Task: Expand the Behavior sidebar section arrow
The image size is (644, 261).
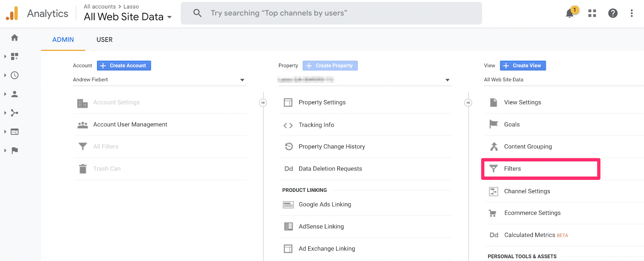Action: [5, 132]
